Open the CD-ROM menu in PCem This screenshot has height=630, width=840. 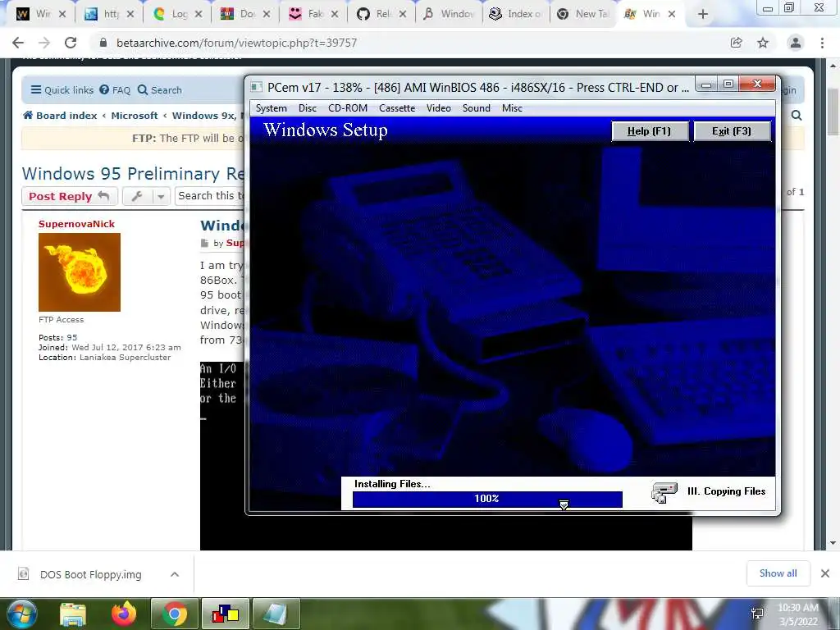[348, 108]
